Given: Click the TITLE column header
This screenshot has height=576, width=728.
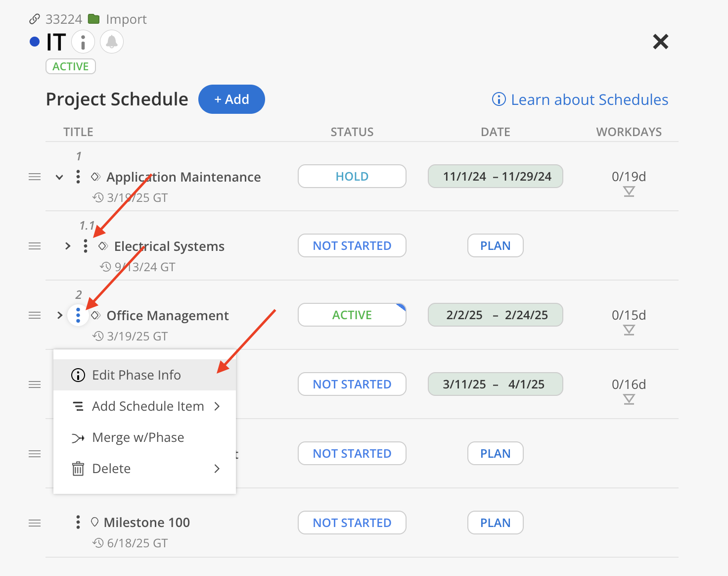Looking at the screenshot, I should (x=78, y=132).
